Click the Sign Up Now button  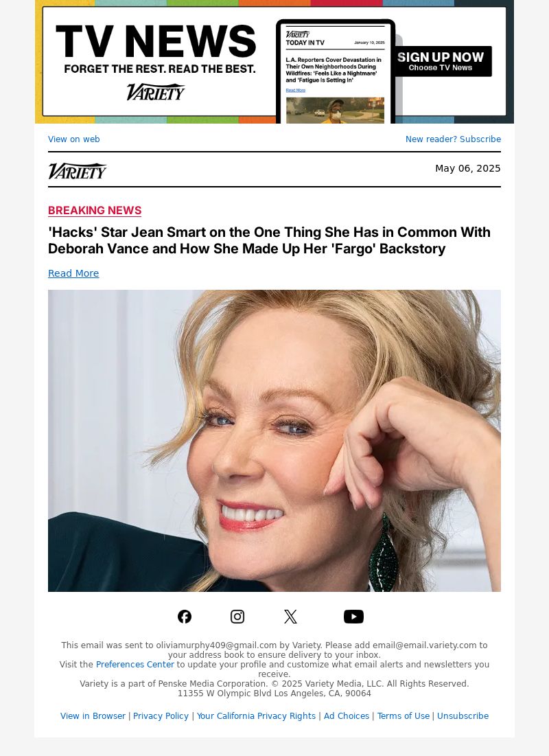441,61
